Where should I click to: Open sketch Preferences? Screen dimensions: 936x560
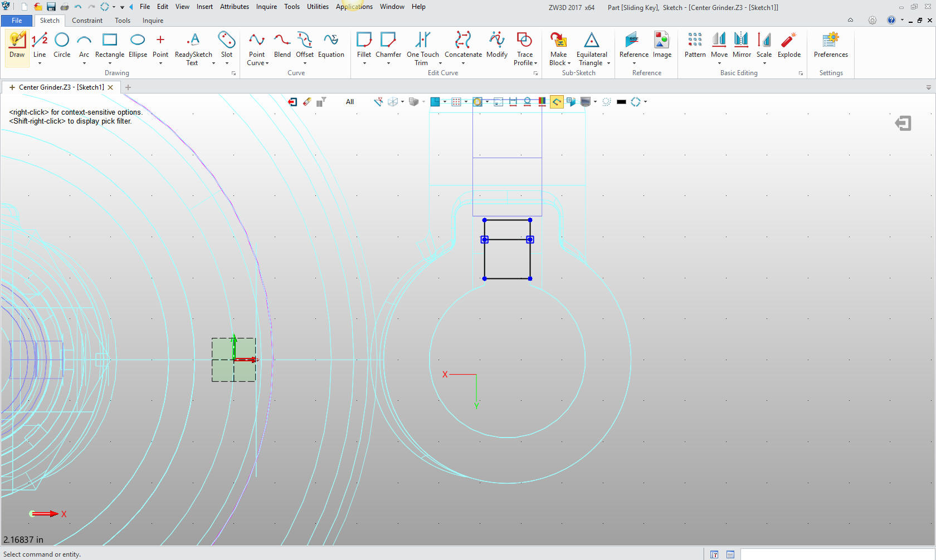[x=831, y=45]
